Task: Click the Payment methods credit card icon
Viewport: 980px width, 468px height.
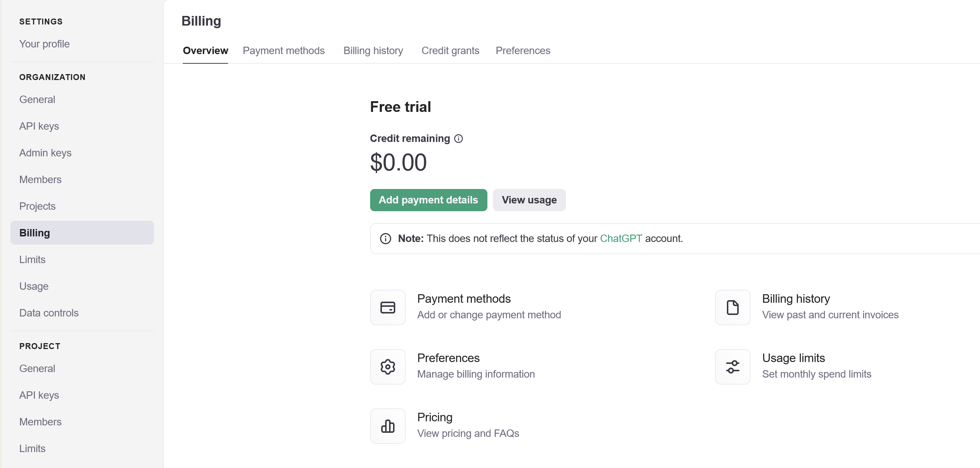Action: coord(387,307)
